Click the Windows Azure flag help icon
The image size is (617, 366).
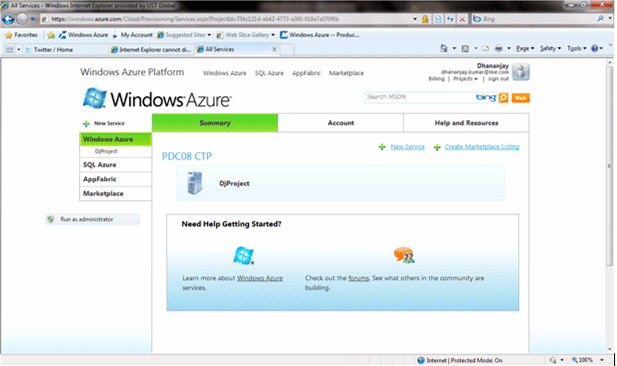pos(244,255)
